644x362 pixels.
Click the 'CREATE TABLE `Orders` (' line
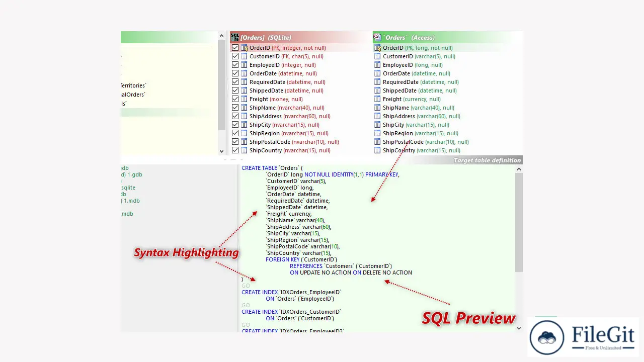point(272,168)
